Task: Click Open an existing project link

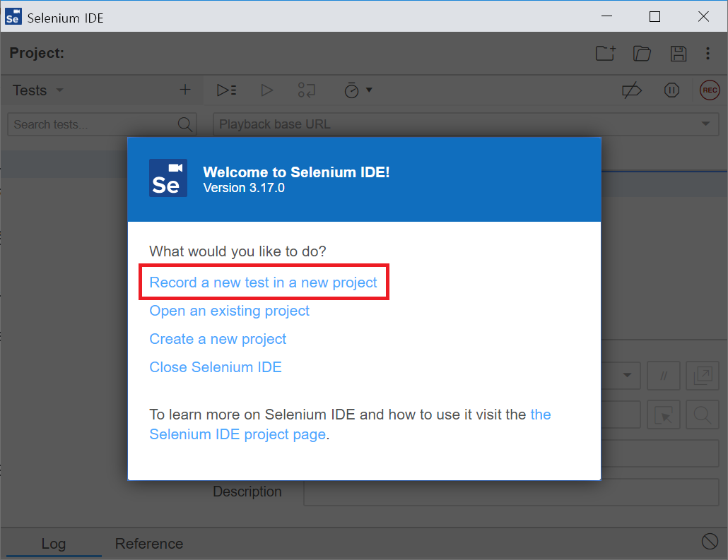Action: (x=229, y=311)
